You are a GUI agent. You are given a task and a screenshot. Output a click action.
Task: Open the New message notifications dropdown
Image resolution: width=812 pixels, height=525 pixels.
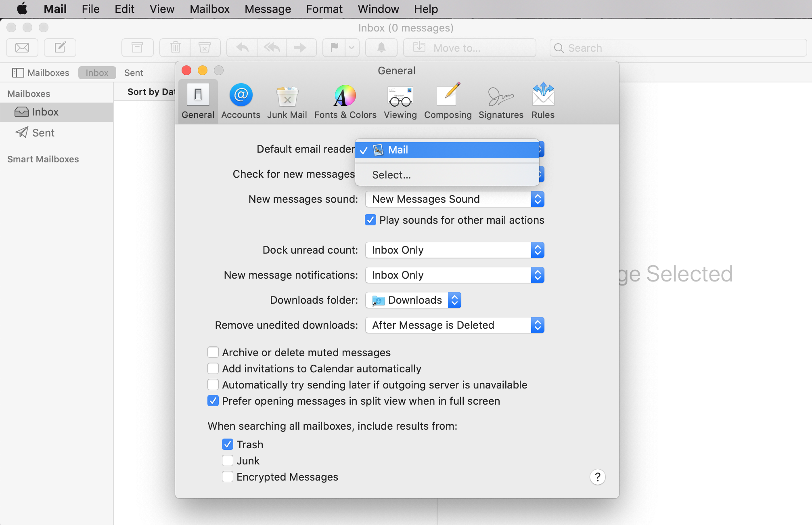455,275
